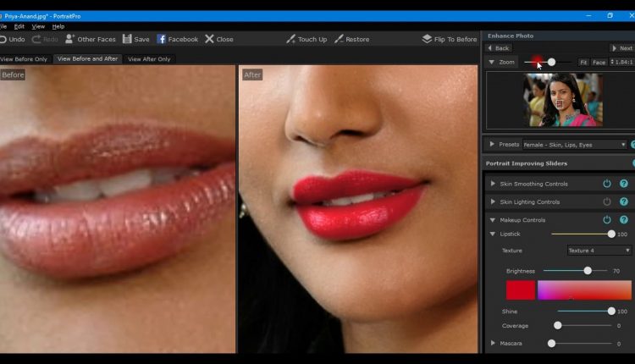This screenshot has width=635, height=364.
Task: Expand the Mascara subsection
Action: click(493, 344)
